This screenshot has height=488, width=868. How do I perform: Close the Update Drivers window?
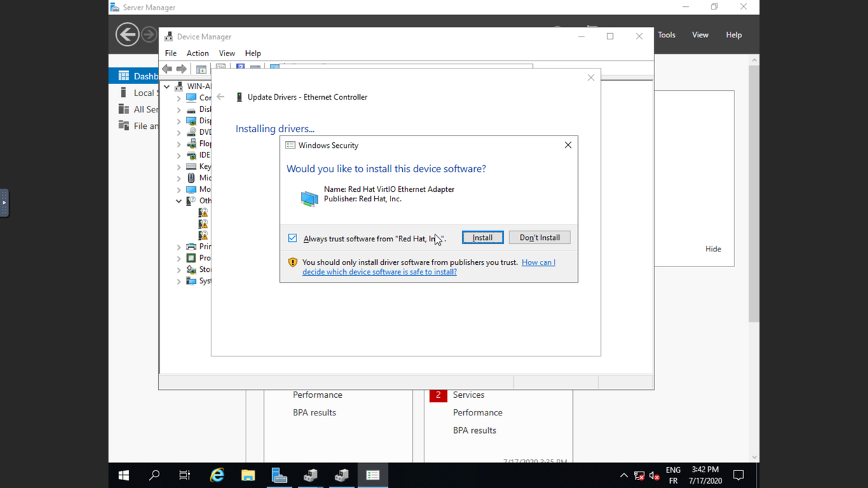pyautogui.click(x=591, y=78)
